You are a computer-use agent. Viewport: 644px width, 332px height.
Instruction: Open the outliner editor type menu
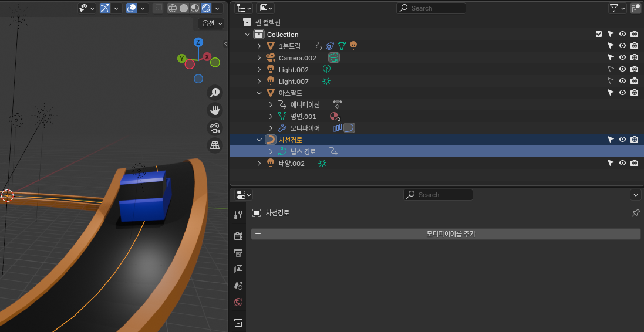(244, 8)
